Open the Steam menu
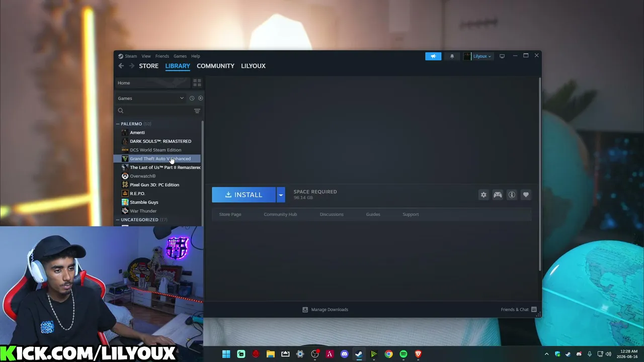Screen dimensions: 644x362 [131, 56]
